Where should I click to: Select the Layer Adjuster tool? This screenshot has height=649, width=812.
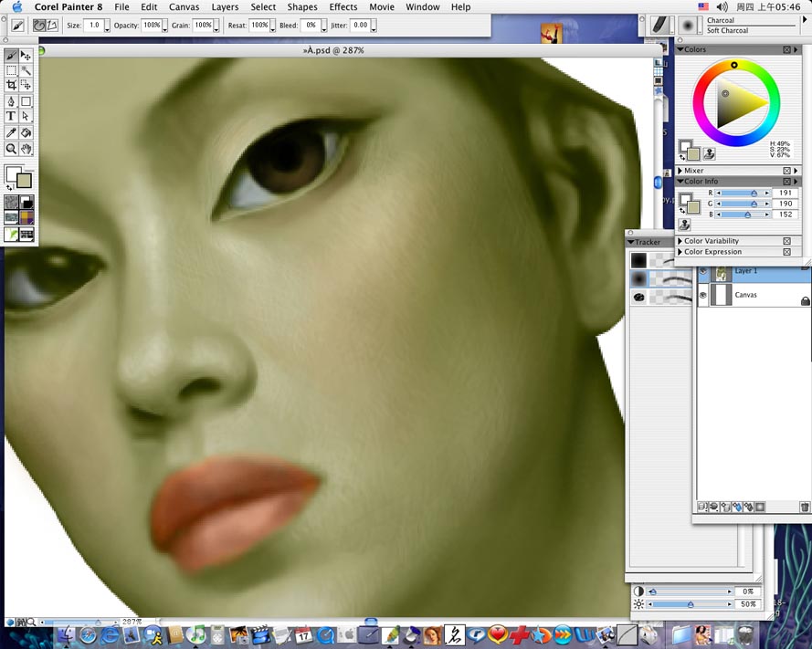[x=26, y=56]
